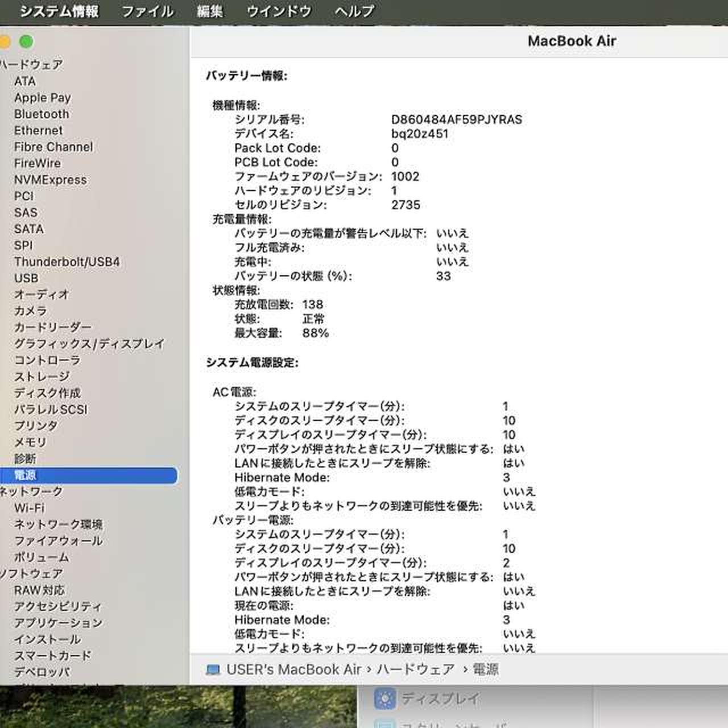Viewport: 728px width, 728px height.
Task: Collapse the ハードウェア section in the sidebar
Action: (31, 65)
